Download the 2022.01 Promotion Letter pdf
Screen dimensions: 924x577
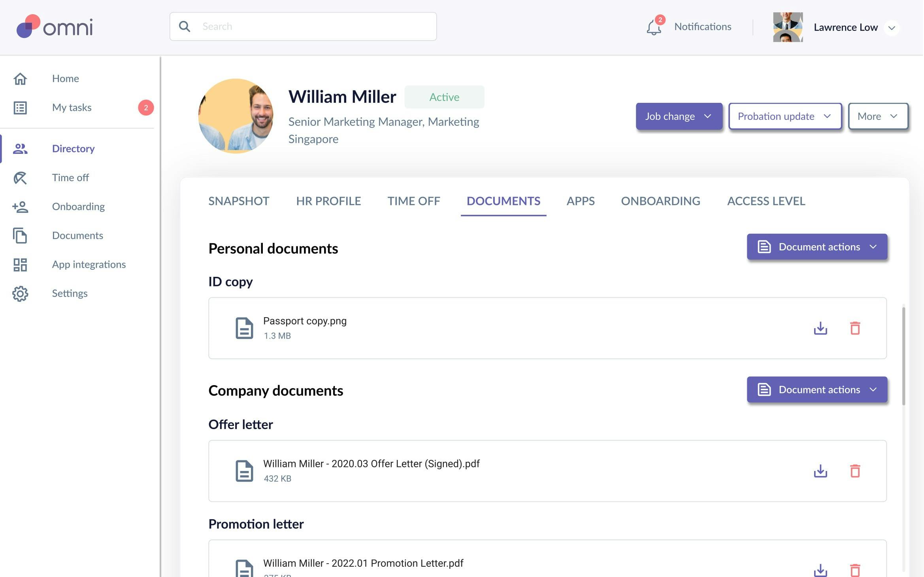(821, 570)
